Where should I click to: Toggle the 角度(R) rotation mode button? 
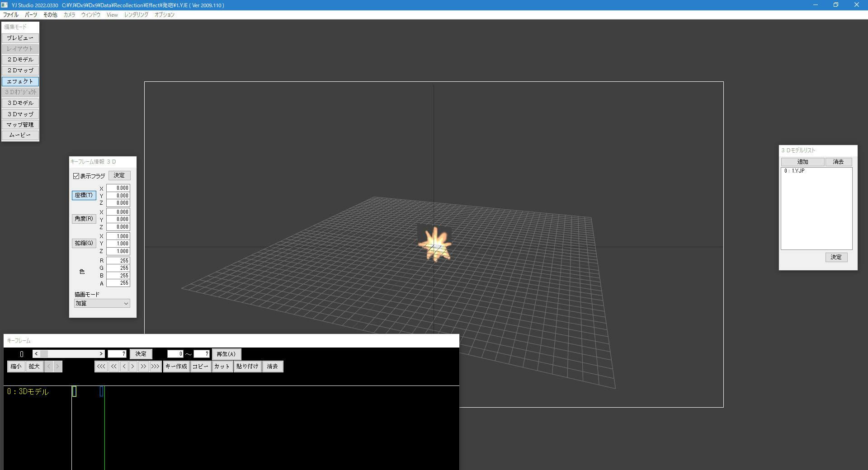point(84,219)
